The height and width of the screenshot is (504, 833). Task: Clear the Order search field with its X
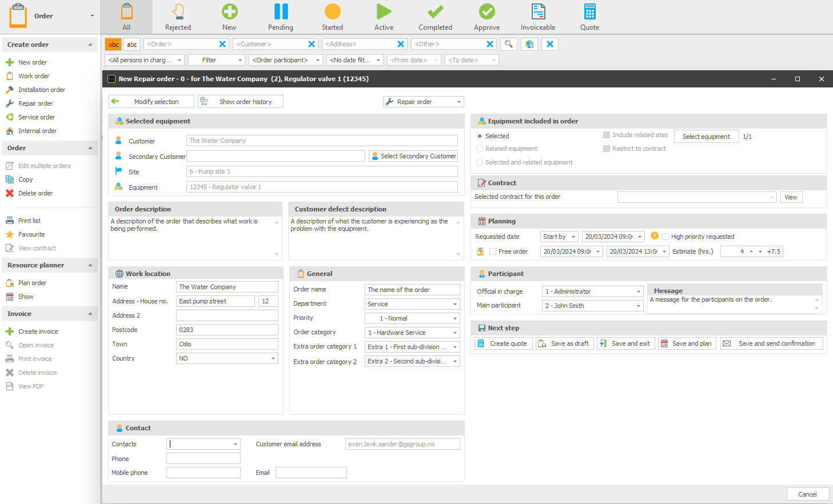[x=222, y=44]
